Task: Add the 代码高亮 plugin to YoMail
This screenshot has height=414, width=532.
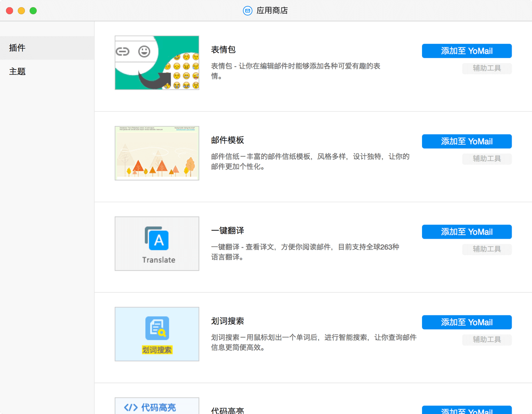Action: (x=467, y=410)
